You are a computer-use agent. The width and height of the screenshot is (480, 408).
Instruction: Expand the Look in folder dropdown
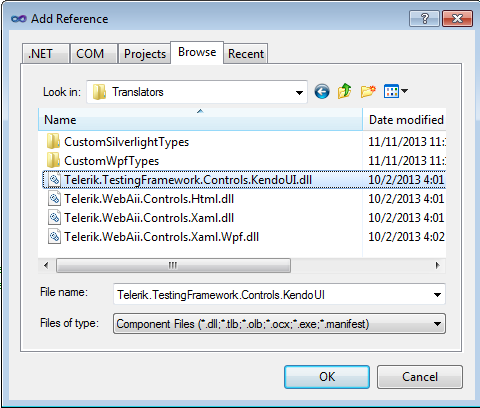(x=299, y=92)
